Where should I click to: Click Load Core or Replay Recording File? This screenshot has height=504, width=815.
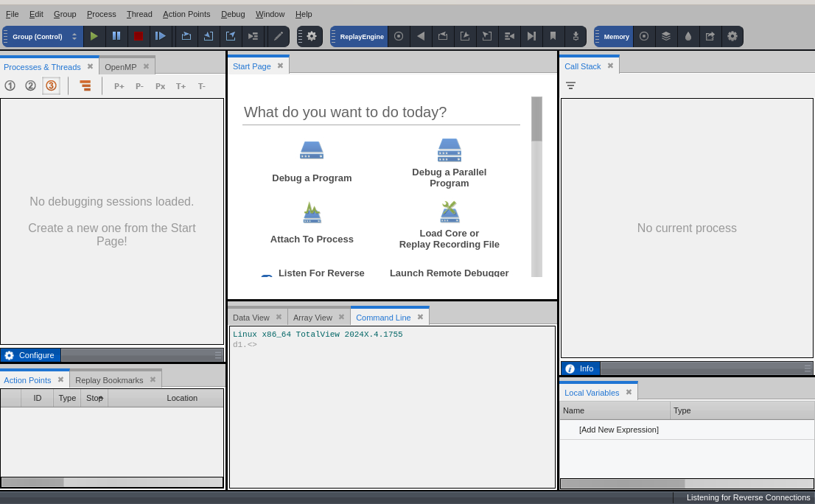(x=449, y=239)
